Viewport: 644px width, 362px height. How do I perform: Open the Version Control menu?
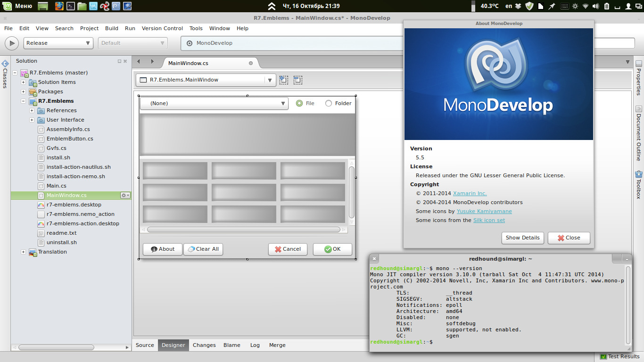pos(162,28)
